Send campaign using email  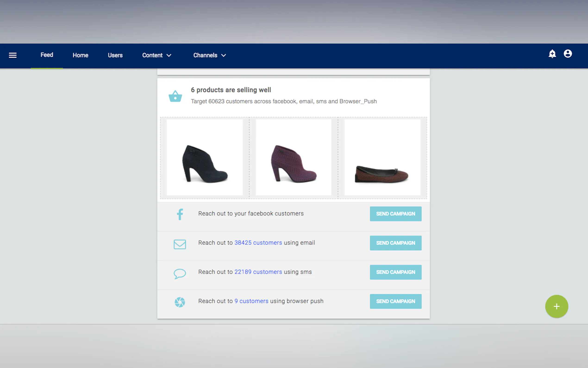click(x=395, y=243)
